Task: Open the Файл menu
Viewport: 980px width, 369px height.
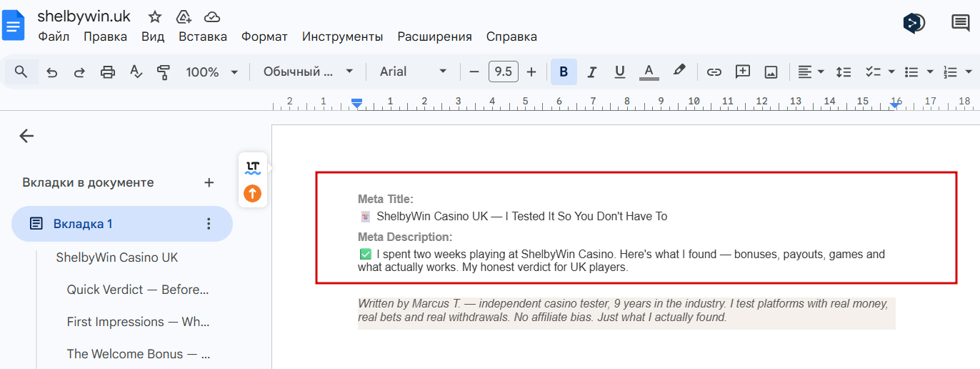Action: pos(54,36)
